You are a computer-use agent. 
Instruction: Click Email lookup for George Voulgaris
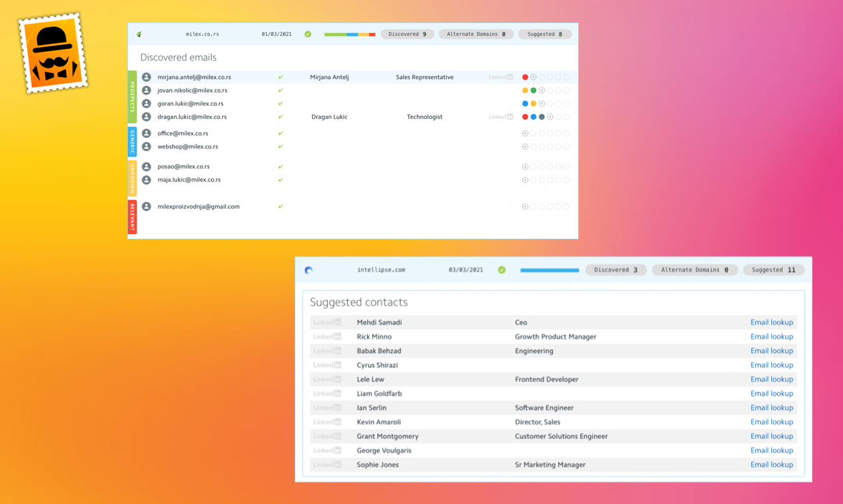click(x=772, y=450)
